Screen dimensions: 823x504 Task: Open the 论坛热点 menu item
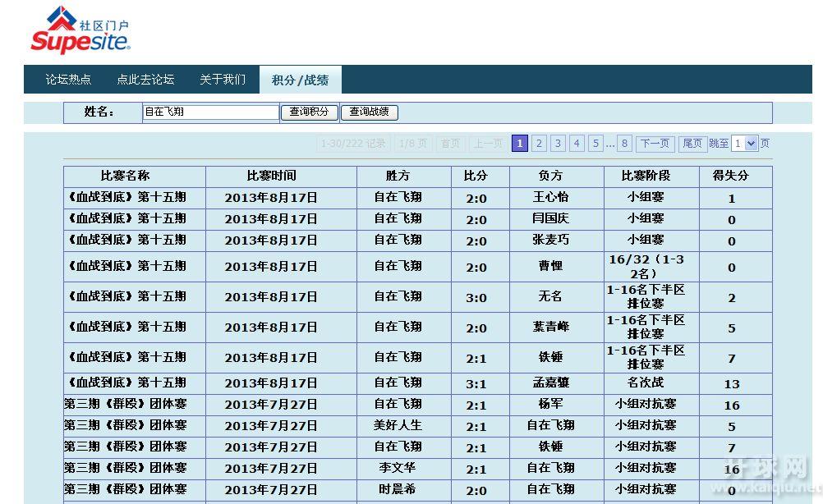point(68,80)
